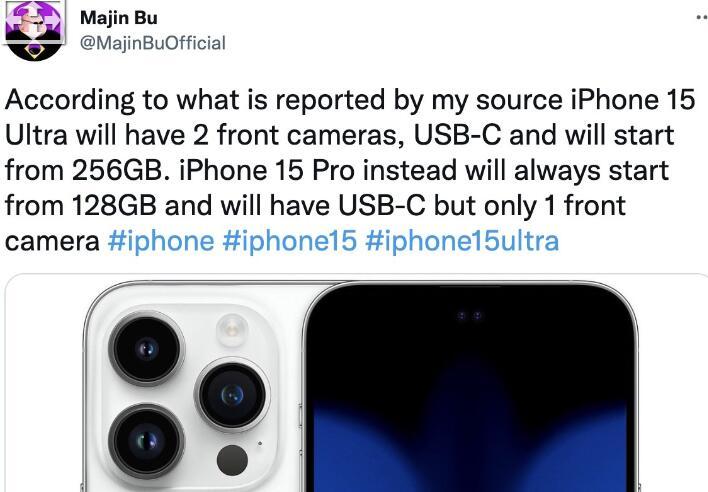The image size is (708, 492).
Task: Click the camera flash in the photo
Action: pos(232,330)
